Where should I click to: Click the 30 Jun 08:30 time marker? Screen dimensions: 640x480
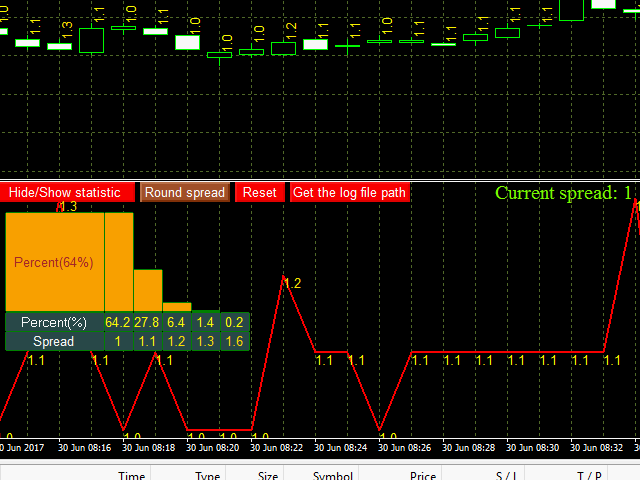point(533,448)
